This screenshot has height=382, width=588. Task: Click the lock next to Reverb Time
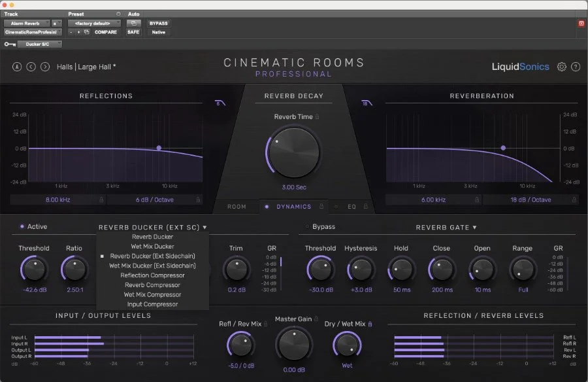click(318, 116)
